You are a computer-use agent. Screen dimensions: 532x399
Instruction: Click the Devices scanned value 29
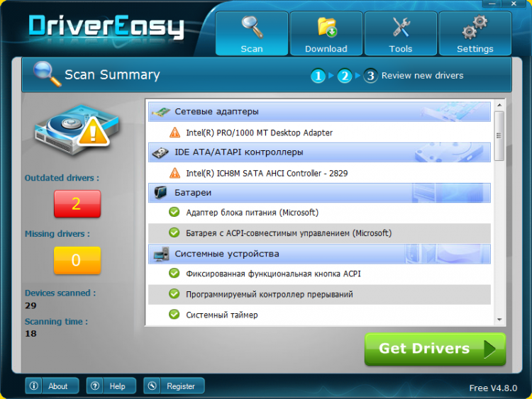tap(31, 305)
